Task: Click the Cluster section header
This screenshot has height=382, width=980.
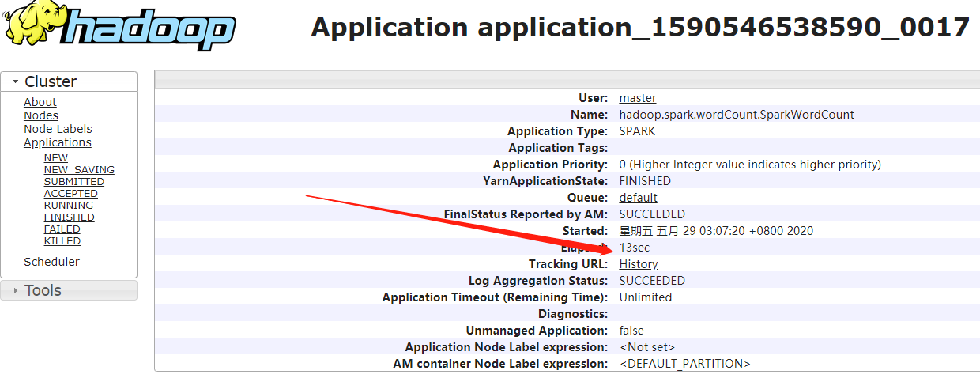Action: pos(69,81)
